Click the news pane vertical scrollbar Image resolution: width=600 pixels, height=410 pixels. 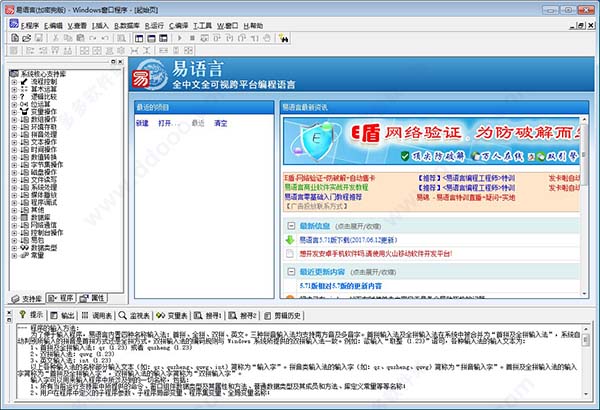point(584,207)
